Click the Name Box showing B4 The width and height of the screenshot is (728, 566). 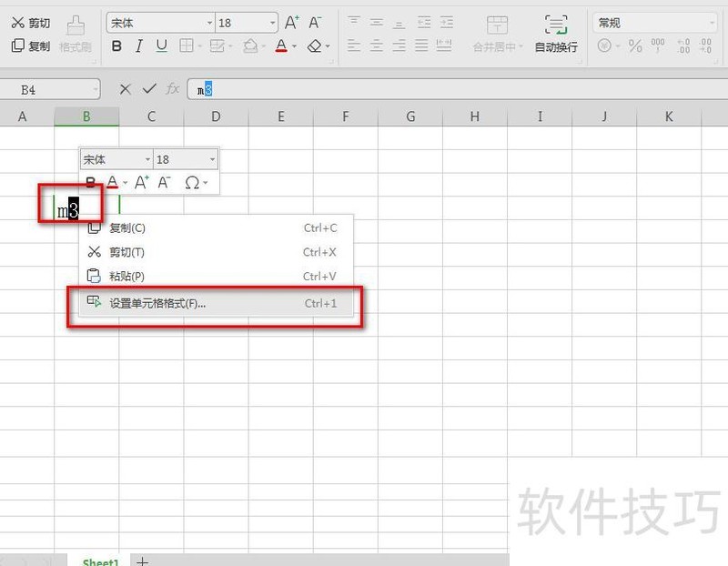(49, 89)
